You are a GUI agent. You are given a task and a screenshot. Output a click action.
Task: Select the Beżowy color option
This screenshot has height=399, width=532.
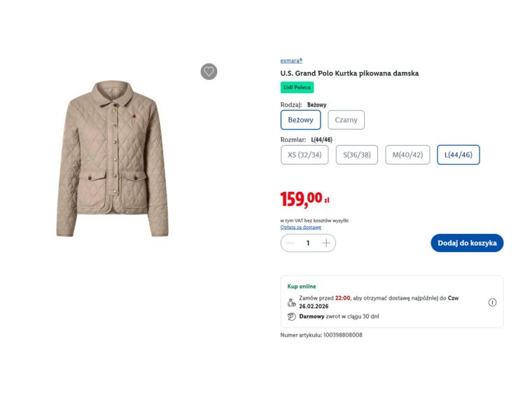[300, 120]
